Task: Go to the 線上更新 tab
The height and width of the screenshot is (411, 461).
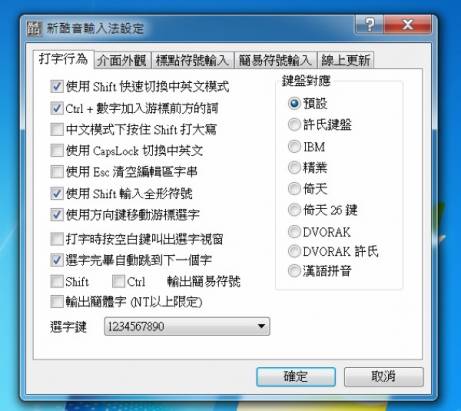Action: click(x=346, y=60)
